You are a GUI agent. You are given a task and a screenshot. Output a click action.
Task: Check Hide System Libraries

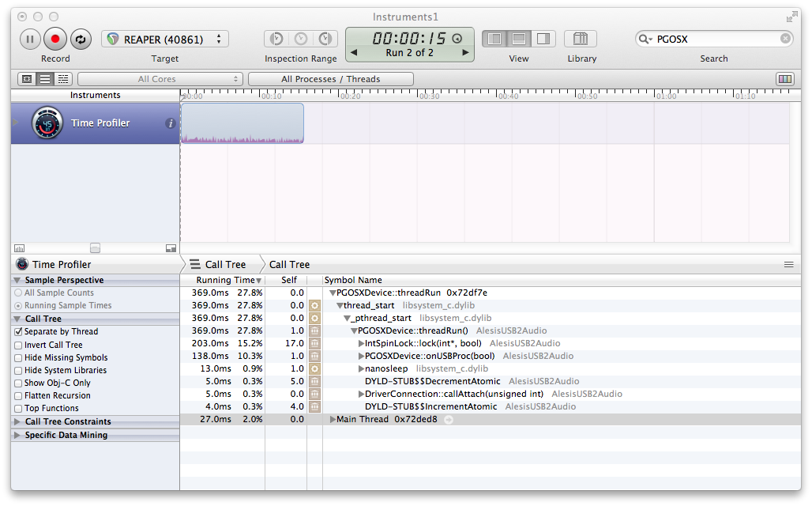pos(18,370)
